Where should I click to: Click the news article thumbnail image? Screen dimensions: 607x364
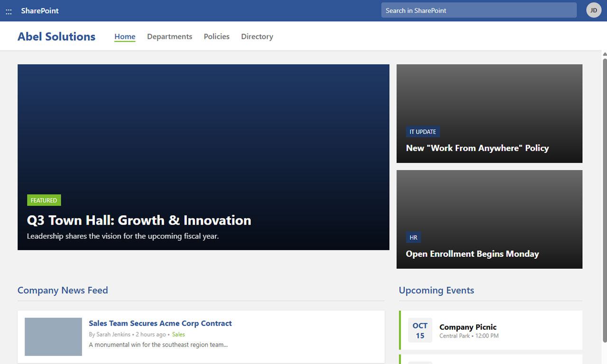click(53, 337)
